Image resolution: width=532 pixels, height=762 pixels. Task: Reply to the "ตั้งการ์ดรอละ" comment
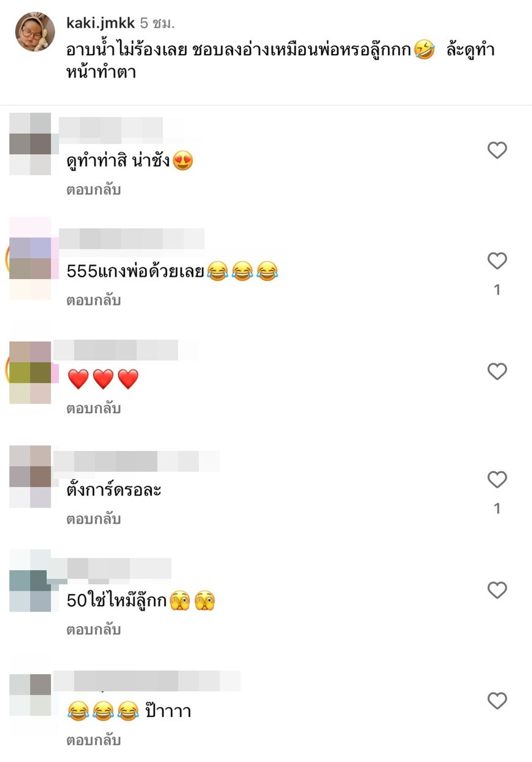tap(94, 519)
